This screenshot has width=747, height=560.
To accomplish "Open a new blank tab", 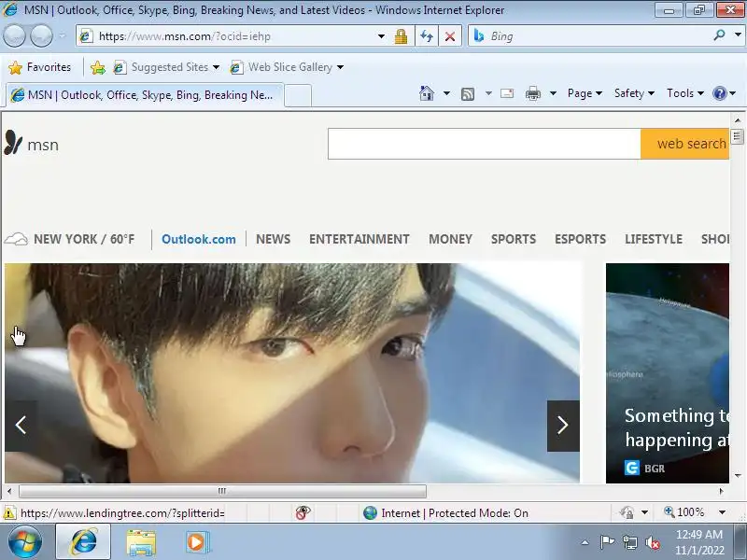I will point(298,96).
